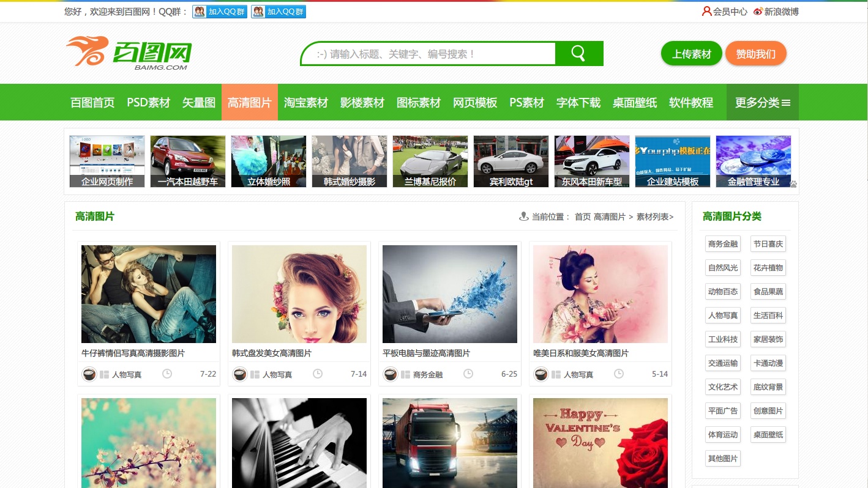Click avatar icon under 韩式盘发美女 card
This screenshot has width=868, height=488.
coord(240,374)
